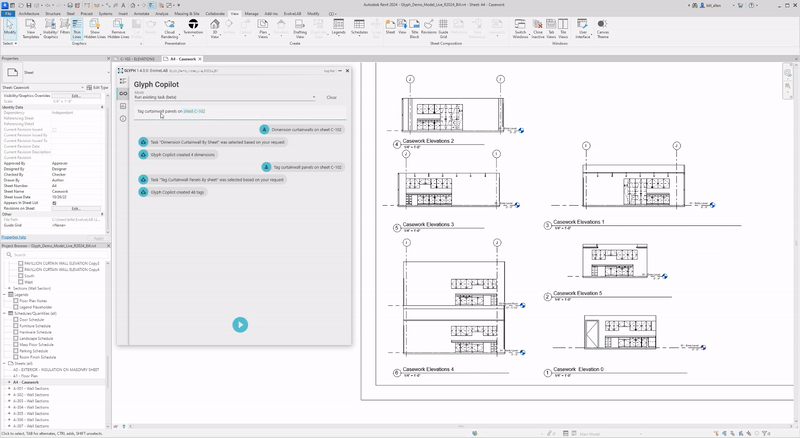Open the Sheet: Casework properties dropdown

pyautogui.click(x=43, y=87)
